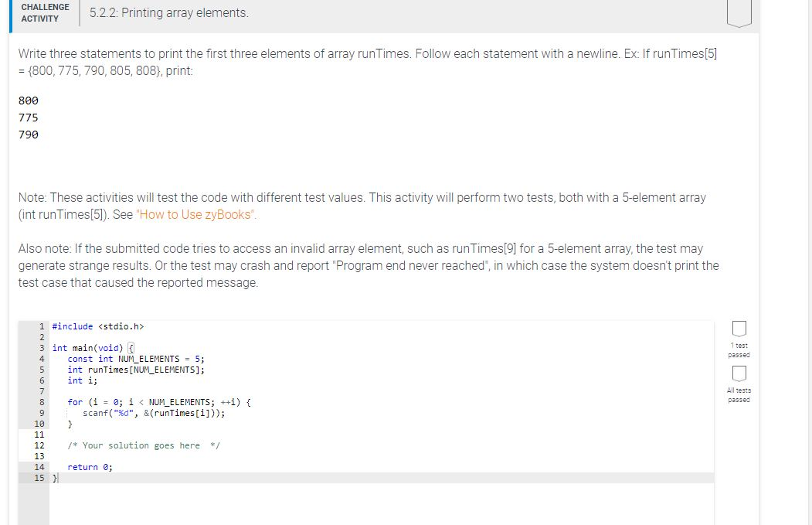
Task: Click the example output value 800
Action: tap(28, 101)
